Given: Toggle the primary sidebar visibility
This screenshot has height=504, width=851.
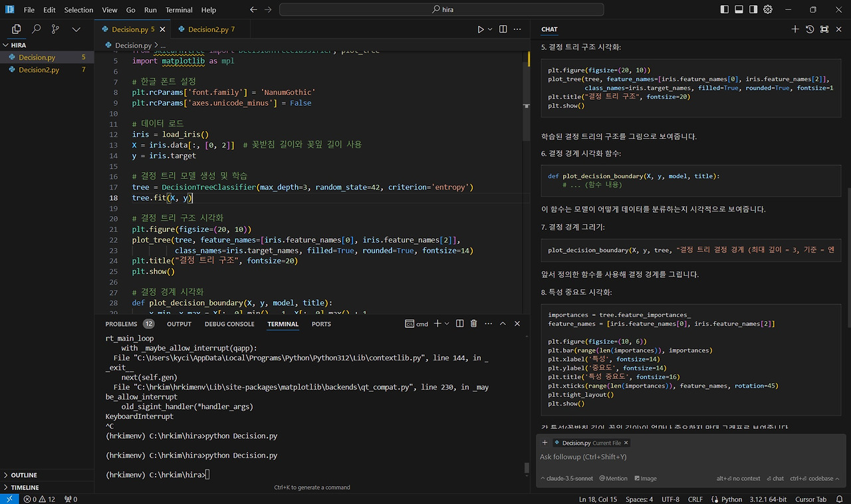Looking at the screenshot, I should [724, 10].
